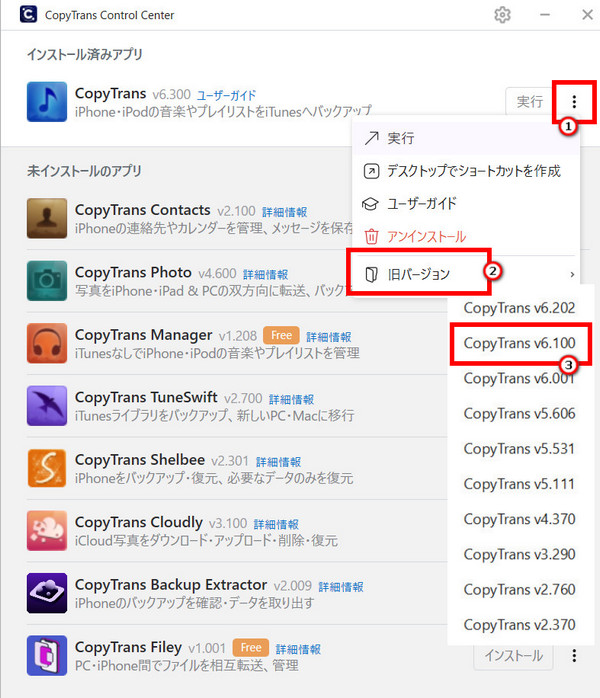Open 詳細情報 link for CopyTrans Cloudly
Screen dimensions: 600x698
(x=276, y=524)
